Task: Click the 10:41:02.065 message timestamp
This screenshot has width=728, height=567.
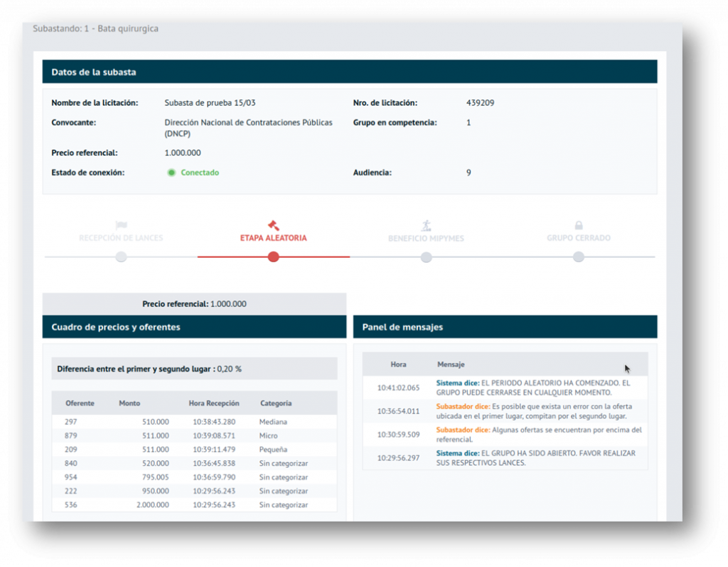Action: 398,388
